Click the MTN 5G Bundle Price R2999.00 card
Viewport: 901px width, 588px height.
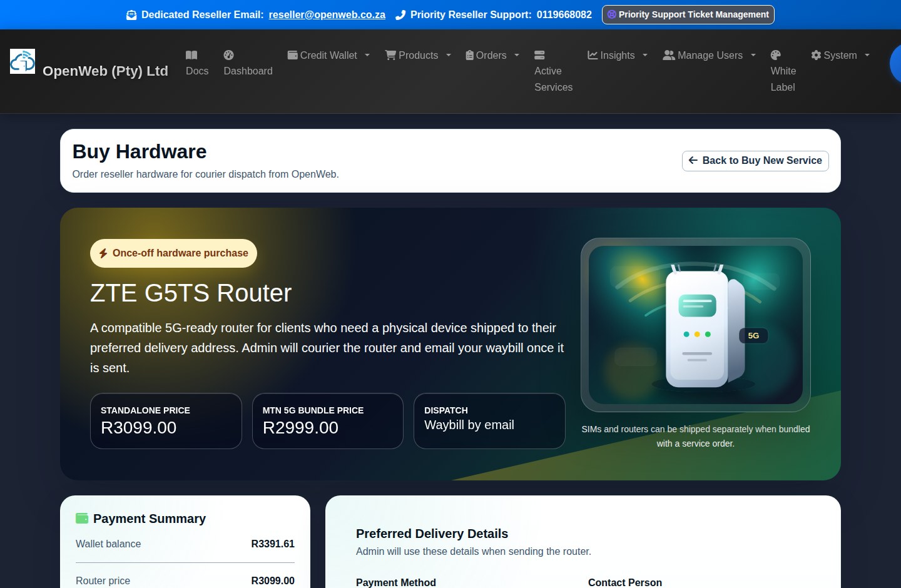(x=328, y=421)
